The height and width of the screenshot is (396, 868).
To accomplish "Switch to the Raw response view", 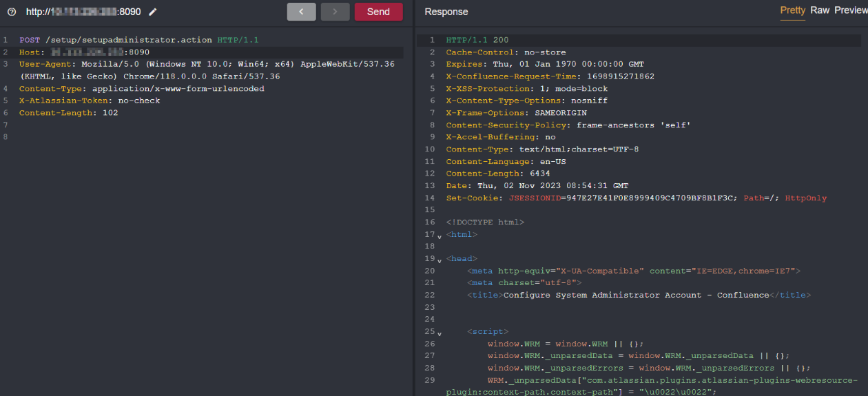I will point(820,10).
